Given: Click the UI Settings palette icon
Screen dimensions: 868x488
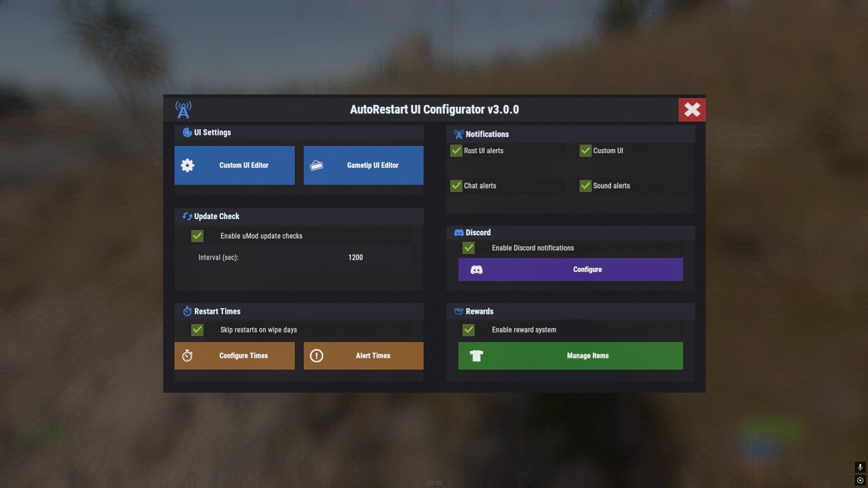Looking at the screenshot, I should pyautogui.click(x=187, y=132).
